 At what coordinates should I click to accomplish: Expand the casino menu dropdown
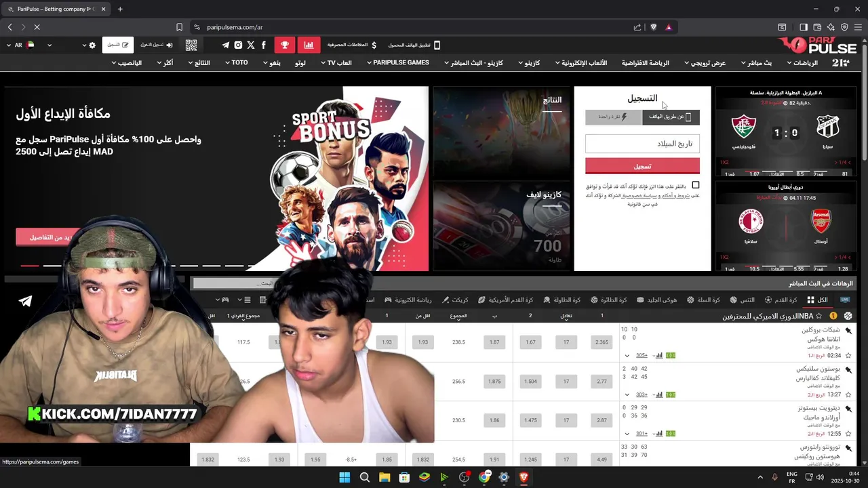[x=528, y=63]
